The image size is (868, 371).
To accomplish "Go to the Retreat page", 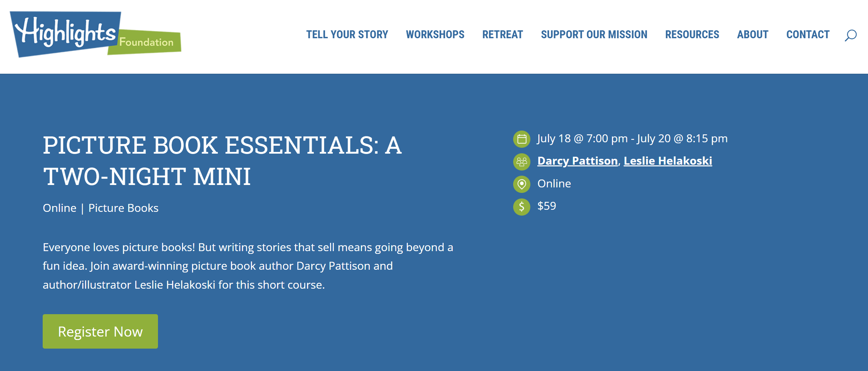I will 502,35.
